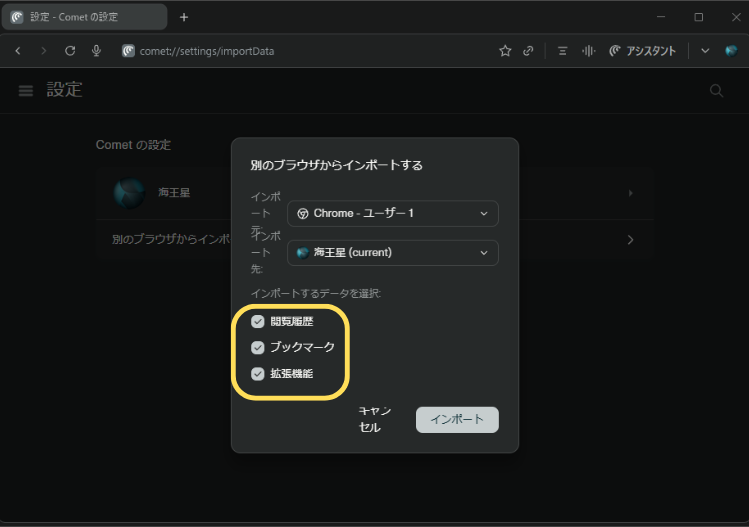Click キャンセル to dismiss the dialog

pos(374,419)
